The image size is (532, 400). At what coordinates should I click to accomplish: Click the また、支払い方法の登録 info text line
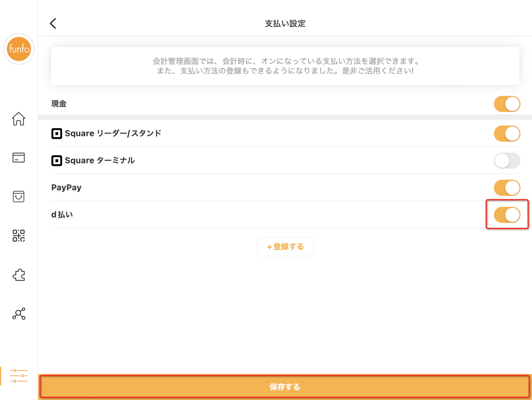[285, 71]
